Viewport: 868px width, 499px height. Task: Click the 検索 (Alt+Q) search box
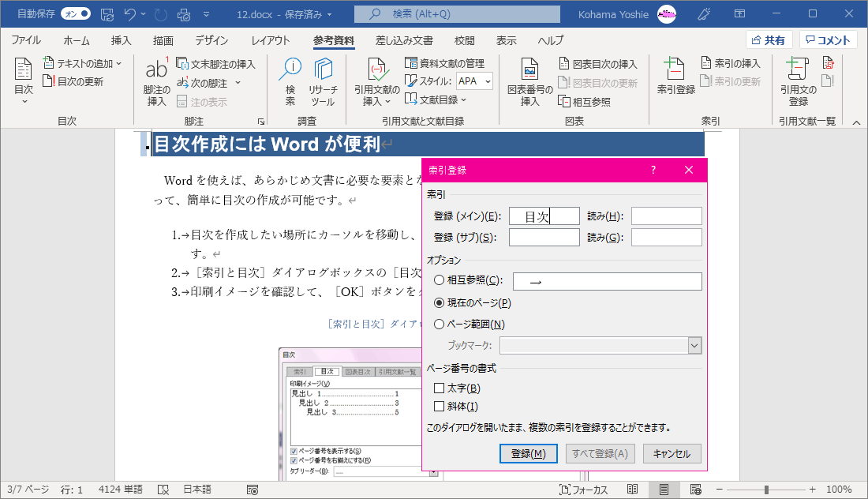pyautogui.click(x=457, y=14)
